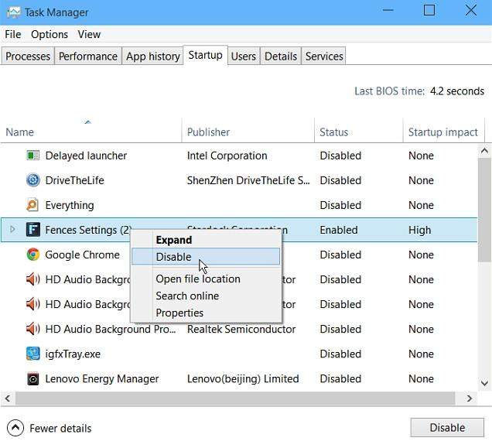Click the Fences Settings icon
This screenshot has height=448, width=492.
tap(33, 230)
